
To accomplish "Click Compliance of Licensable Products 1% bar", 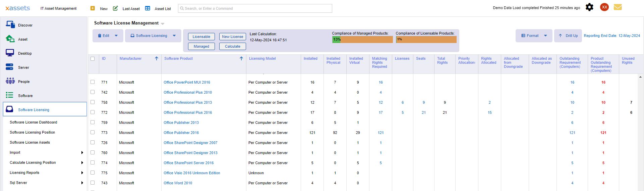I will 426,40.
